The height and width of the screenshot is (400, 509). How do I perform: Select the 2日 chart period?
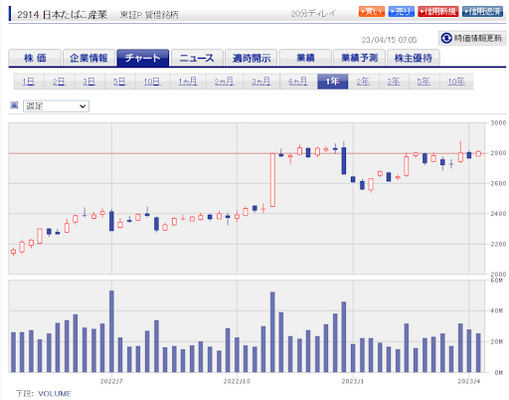point(59,82)
